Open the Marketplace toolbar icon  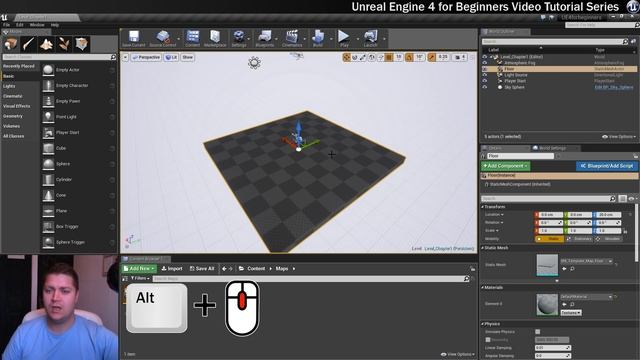coord(215,37)
